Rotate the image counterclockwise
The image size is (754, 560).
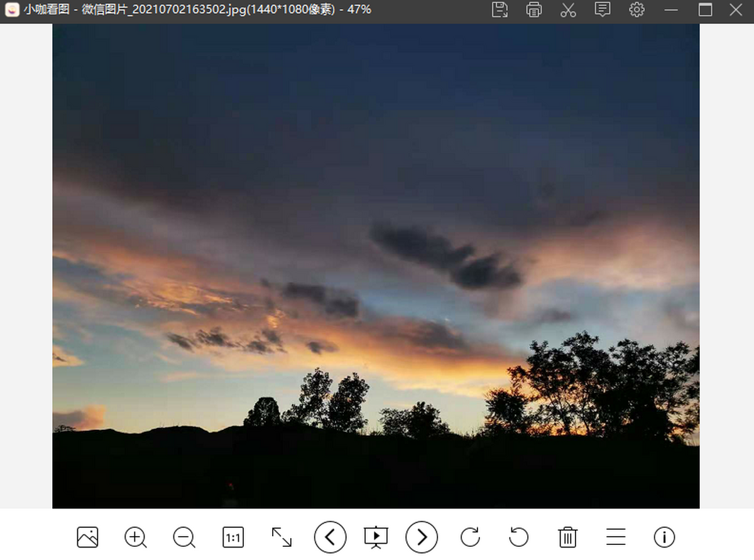[518, 537]
